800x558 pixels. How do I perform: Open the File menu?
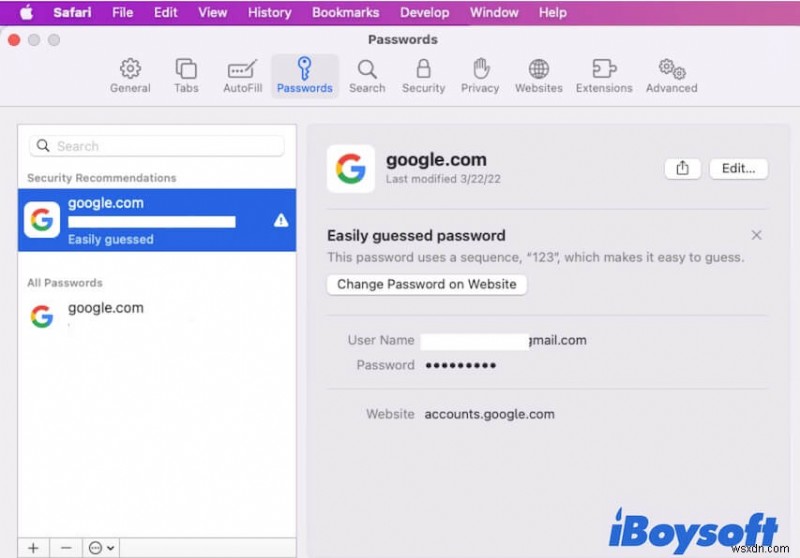[122, 12]
